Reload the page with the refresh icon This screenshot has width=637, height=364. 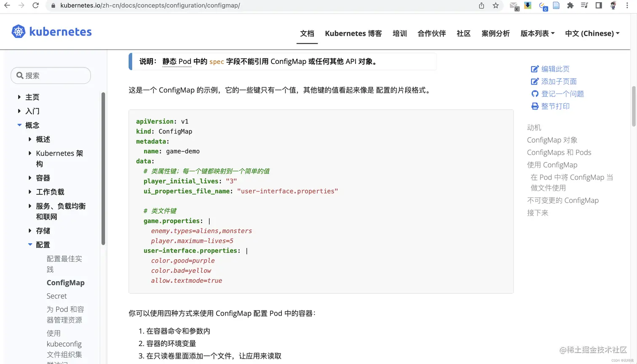point(36,5)
